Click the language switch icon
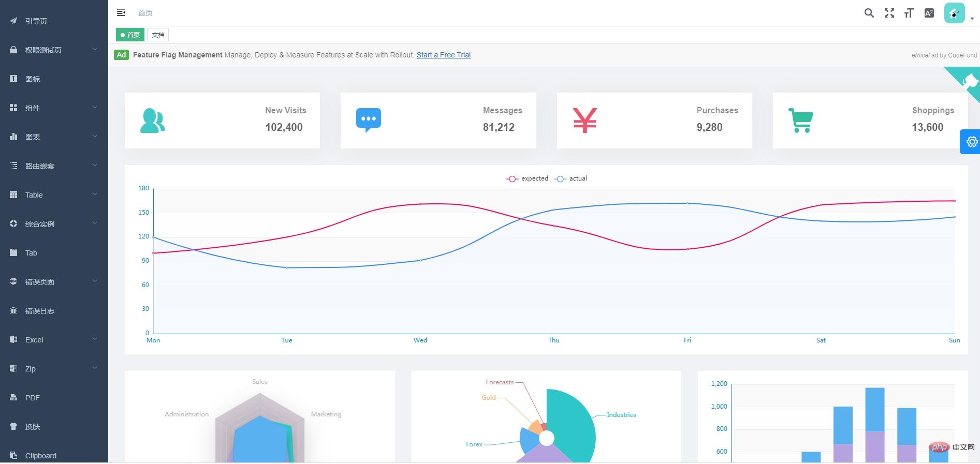This screenshot has width=980, height=464. 929,13
